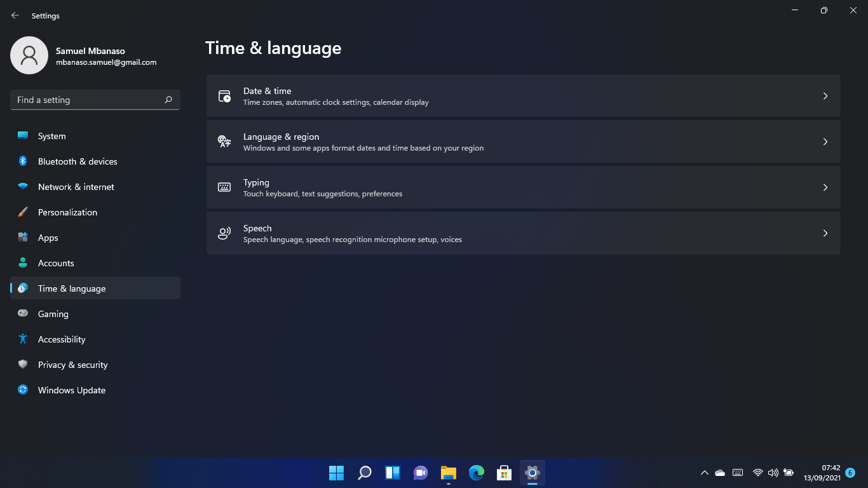Screen dimensions: 868x488
Task: Select System in the sidebar menu
Action: click(x=51, y=136)
